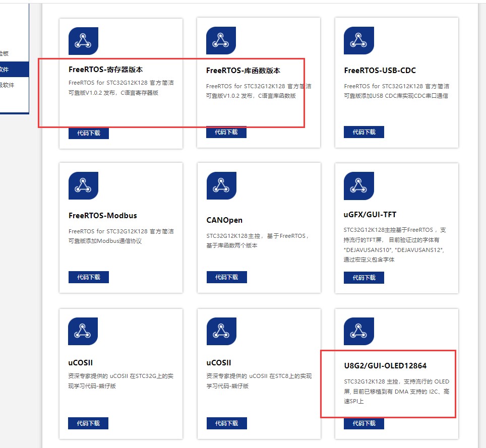Open the FreeRTOS-库函数版本 title
Screen dimensions: 486x448
pyautogui.click(x=244, y=71)
